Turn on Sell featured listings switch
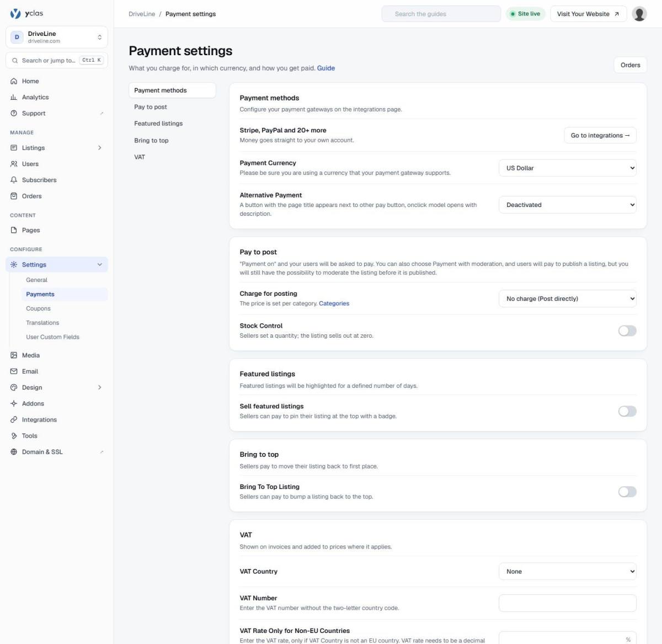 pos(627,411)
